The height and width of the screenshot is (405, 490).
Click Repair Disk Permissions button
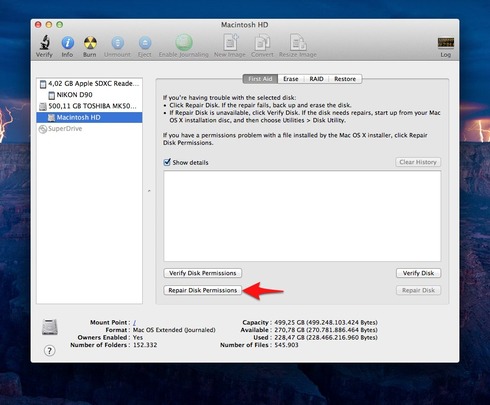pyautogui.click(x=203, y=290)
